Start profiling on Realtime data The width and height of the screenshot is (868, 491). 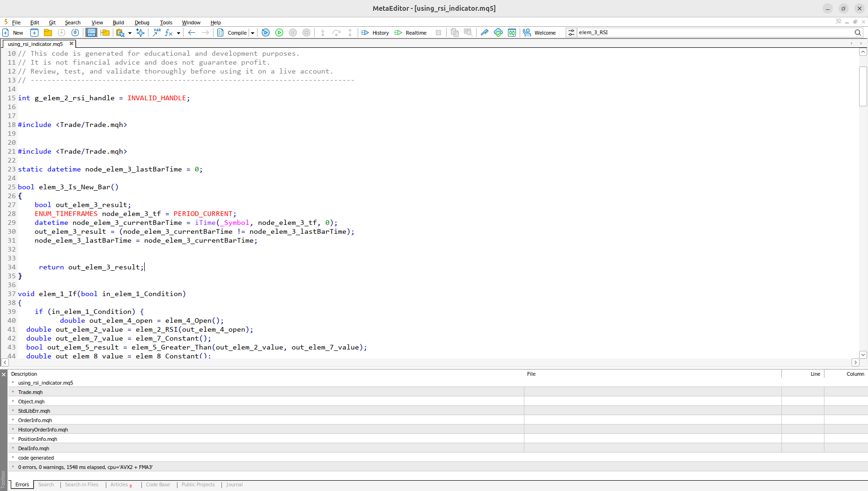click(x=411, y=32)
